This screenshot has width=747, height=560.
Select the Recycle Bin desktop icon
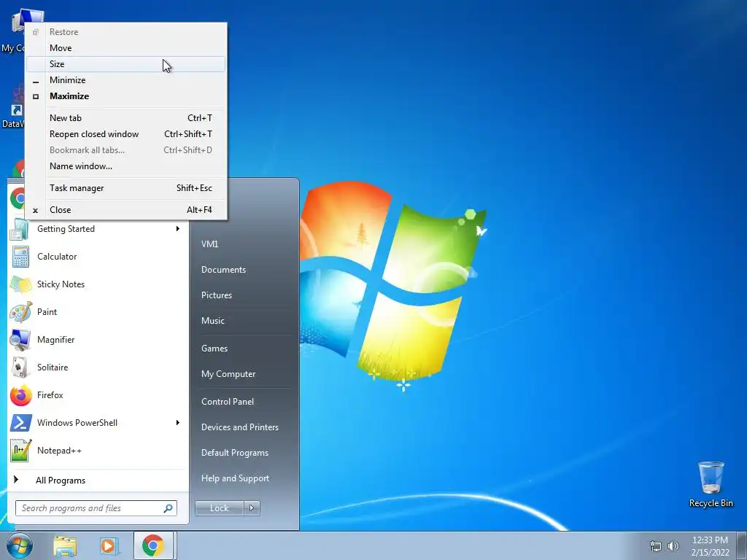(711, 484)
